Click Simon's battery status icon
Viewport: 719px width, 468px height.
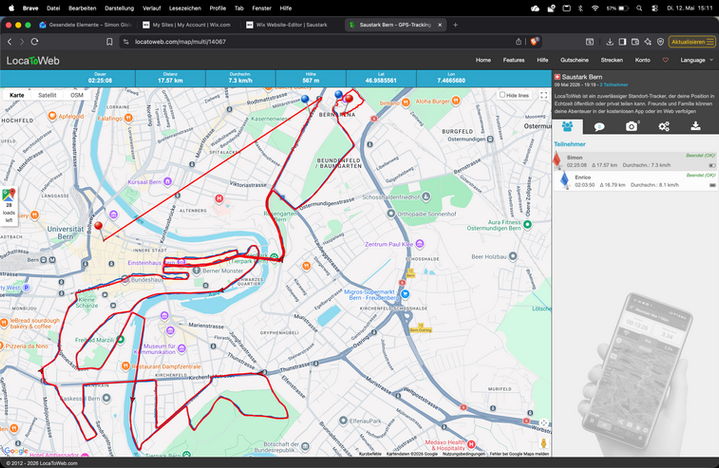712,165
